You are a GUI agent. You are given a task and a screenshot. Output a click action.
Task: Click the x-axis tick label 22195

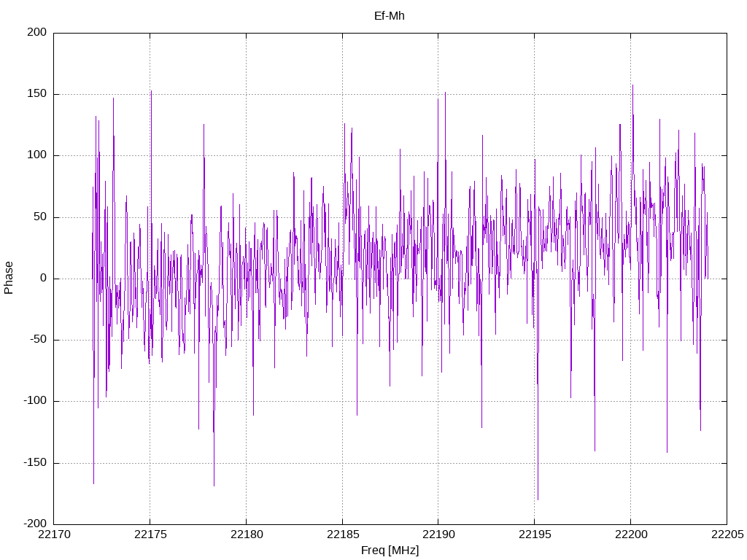pos(535,534)
